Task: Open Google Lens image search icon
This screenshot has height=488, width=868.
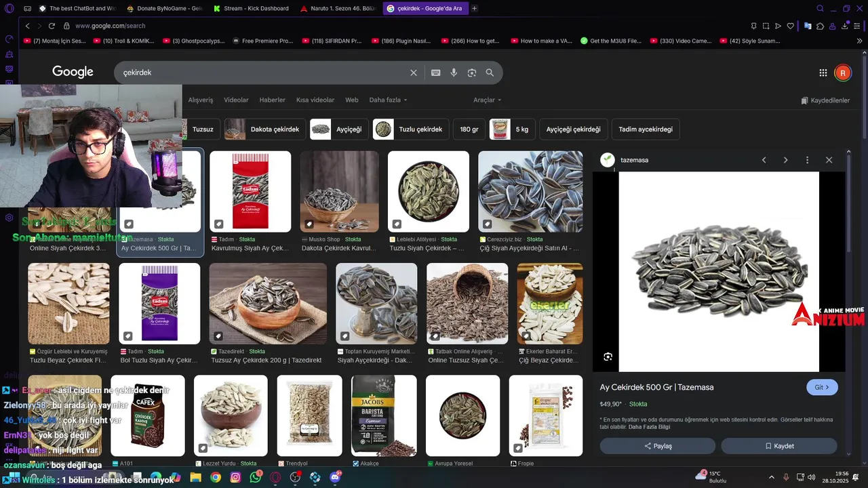Action: pyautogui.click(x=472, y=73)
